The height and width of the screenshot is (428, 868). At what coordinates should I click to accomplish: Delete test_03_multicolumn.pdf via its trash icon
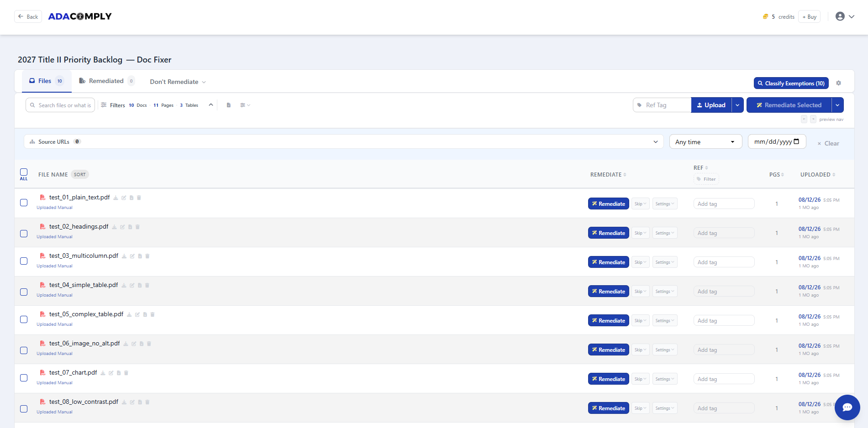(147, 256)
